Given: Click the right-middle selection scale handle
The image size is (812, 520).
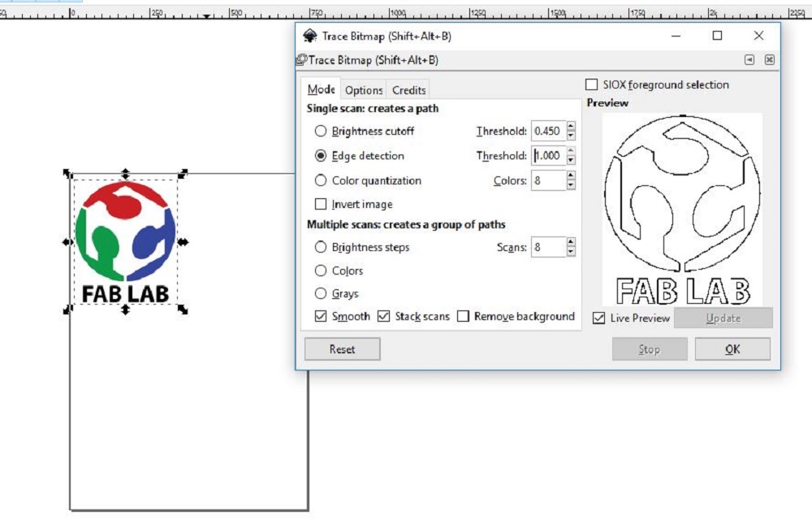Looking at the screenshot, I should point(183,242).
